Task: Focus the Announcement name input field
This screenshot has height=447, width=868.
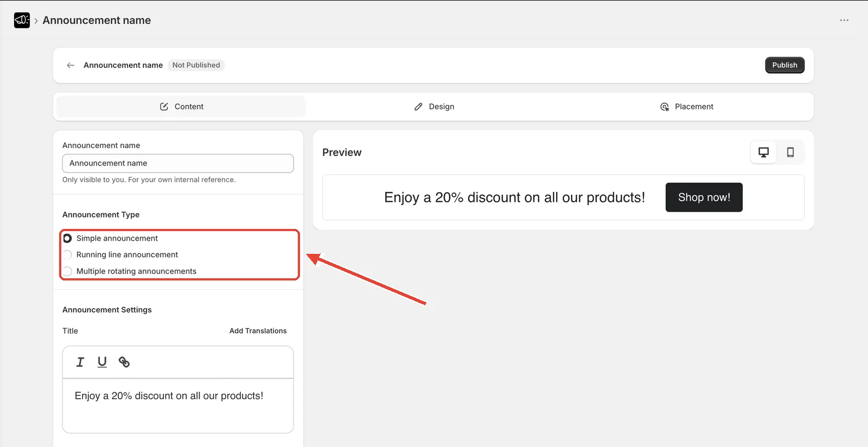Action: pos(178,163)
